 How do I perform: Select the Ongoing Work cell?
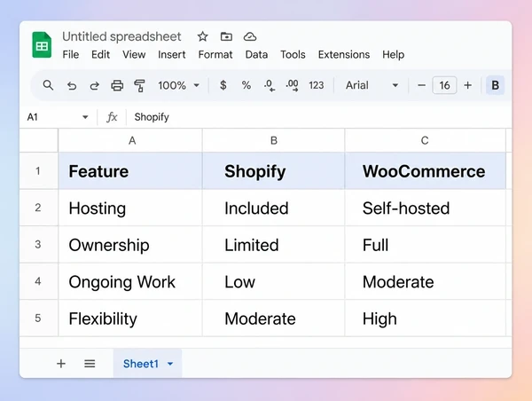130,281
